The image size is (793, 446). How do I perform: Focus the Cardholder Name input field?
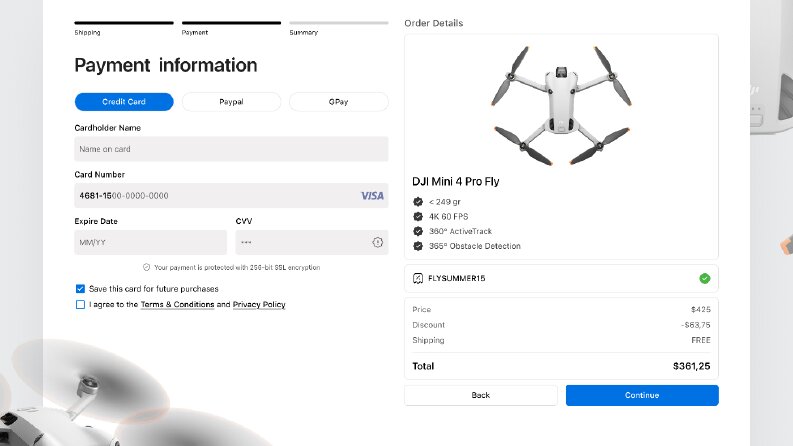pyautogui.click(x=231, y=149)
